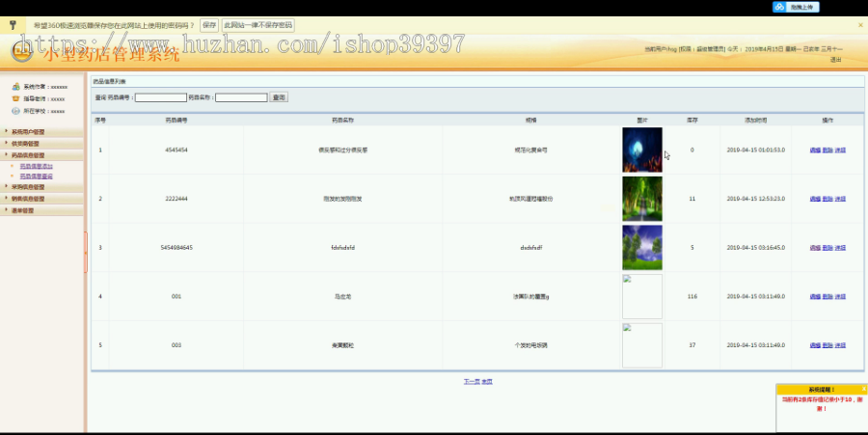868x435 pixels.
Task: Expand 系统用户管理 menu section
Action: [41, 132]
